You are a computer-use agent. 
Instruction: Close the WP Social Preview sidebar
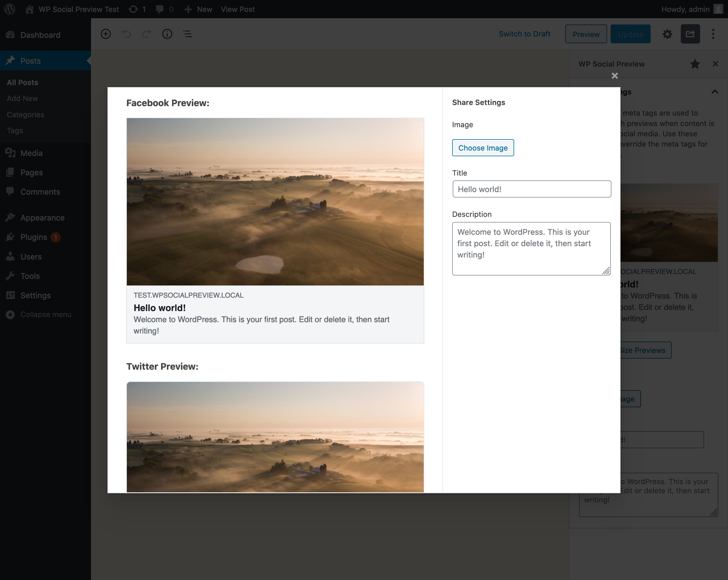(x=715, y=63)
